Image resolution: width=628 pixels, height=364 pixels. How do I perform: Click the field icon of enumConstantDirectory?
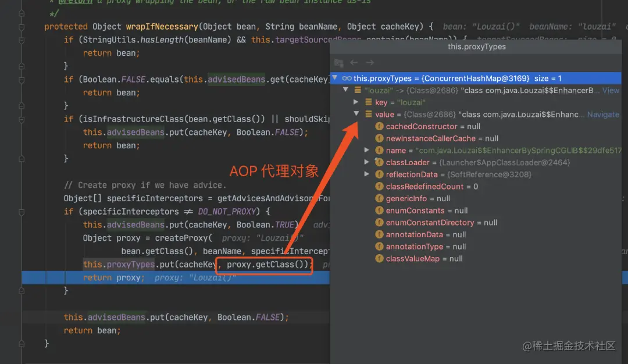tap(379, 223)
